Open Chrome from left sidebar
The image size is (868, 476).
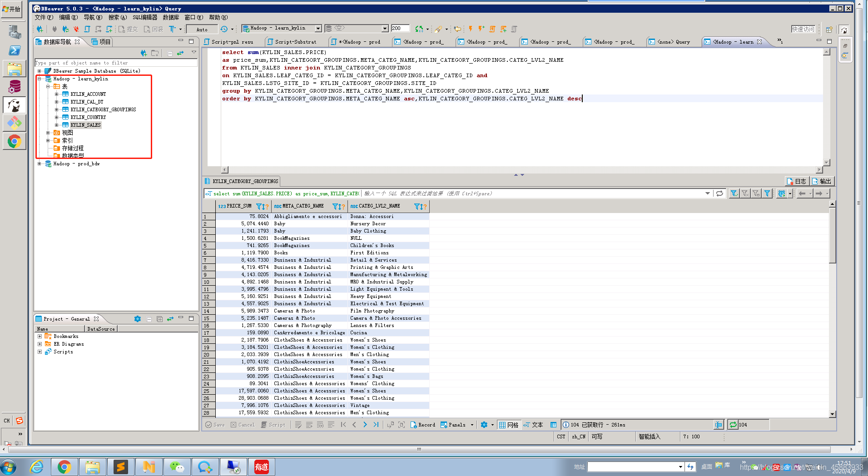[14, 142]
